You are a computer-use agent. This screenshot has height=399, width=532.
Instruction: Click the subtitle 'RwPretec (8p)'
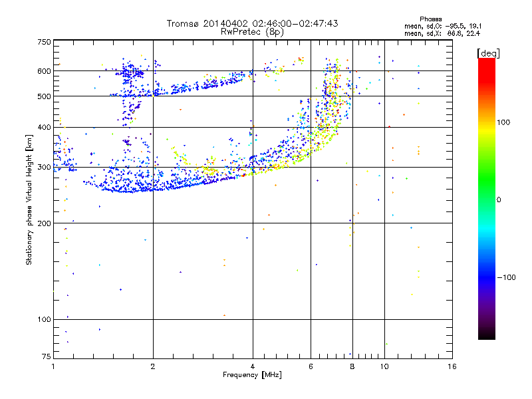click(252, 32)
